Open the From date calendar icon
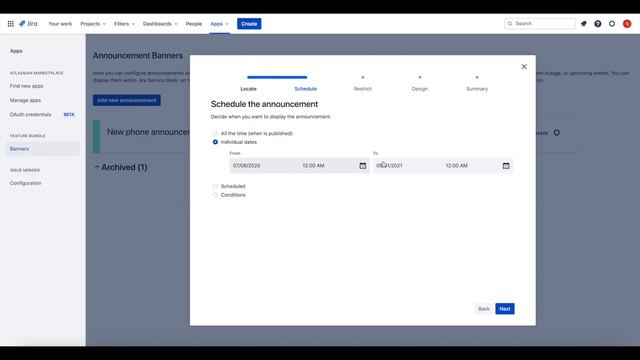Viewport: 640px width, 360px height. click(362, 166)
